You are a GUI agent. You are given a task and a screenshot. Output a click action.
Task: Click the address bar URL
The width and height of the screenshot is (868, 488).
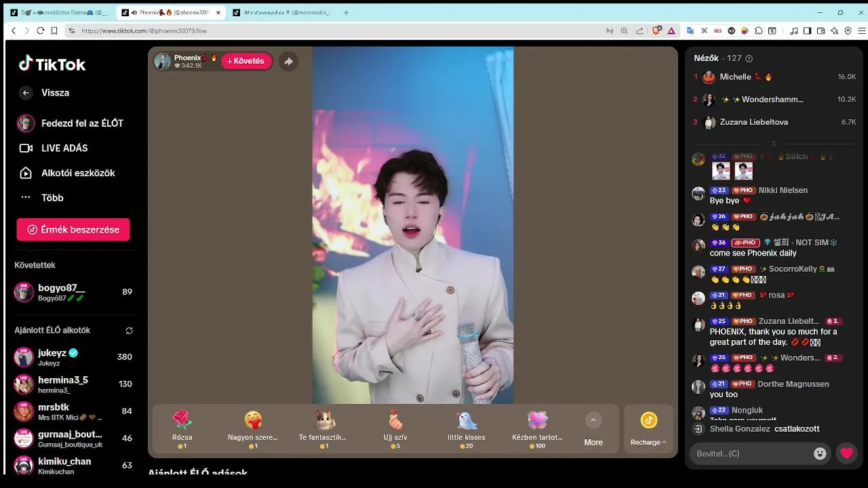tap(144, 31)
